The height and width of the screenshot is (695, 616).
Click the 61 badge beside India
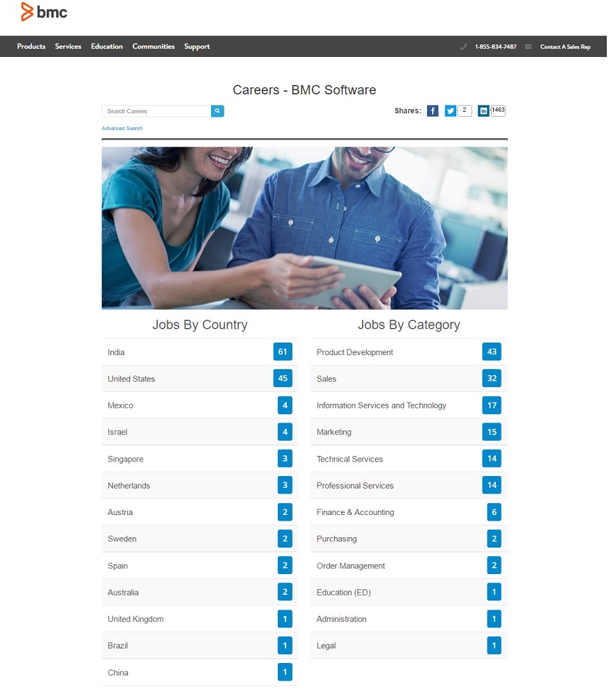(x=283, y=352)
